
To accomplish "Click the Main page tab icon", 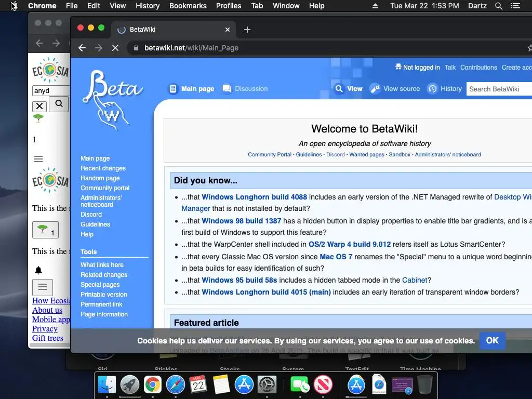I will tap(172, 89).
